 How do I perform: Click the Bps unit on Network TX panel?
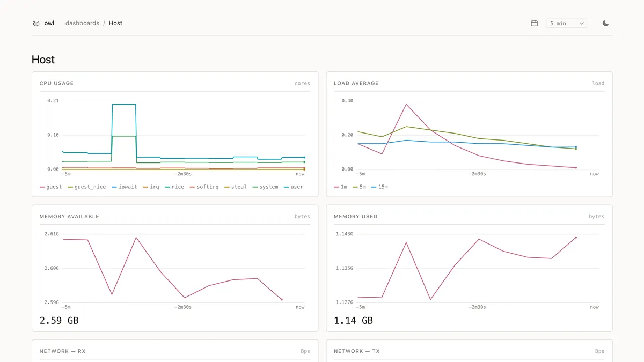point(599,351)
